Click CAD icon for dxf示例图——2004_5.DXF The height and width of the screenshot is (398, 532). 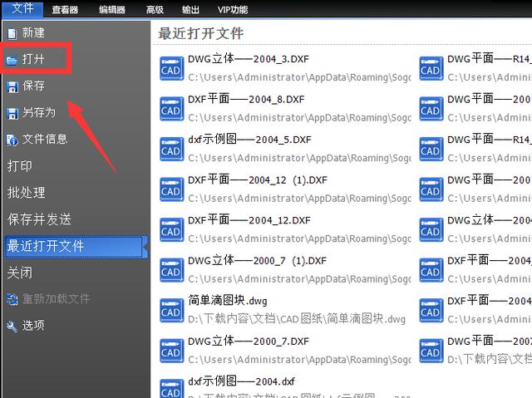click(x=172, y=150)
